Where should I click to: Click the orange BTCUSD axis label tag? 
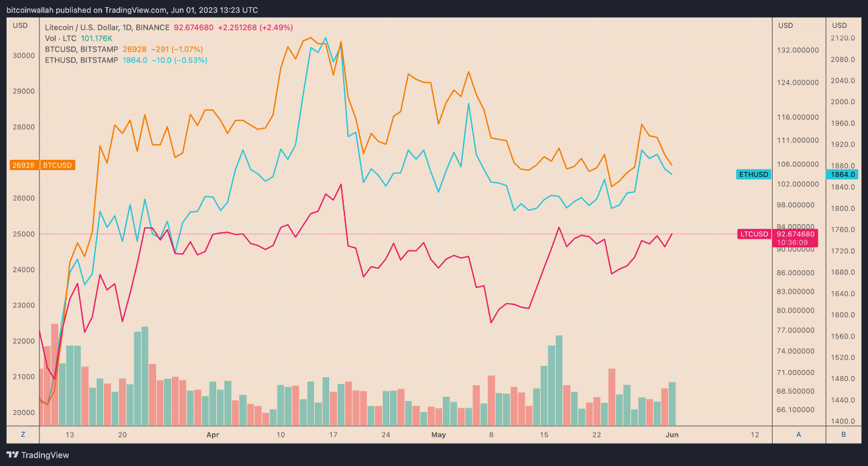(58, 165)
